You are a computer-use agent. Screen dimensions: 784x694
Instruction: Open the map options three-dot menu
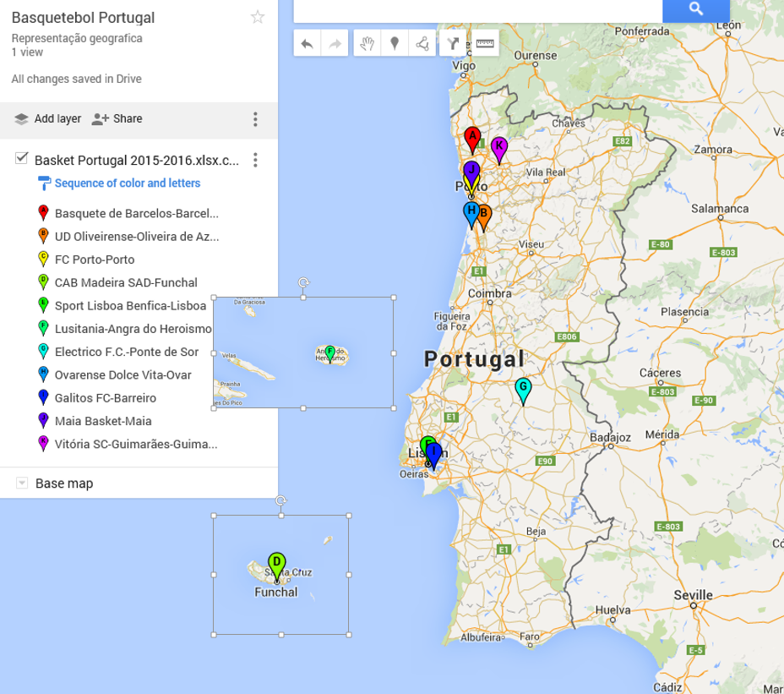click(255, 119)
